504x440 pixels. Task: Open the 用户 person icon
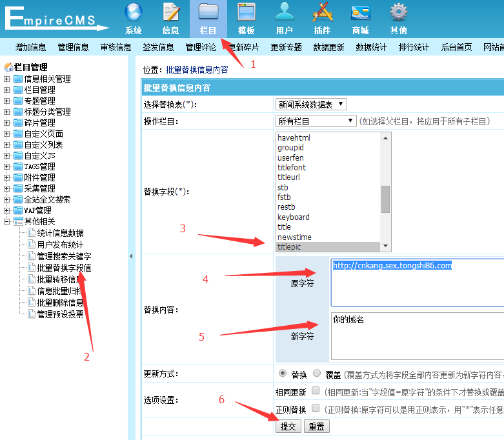pos(285,12)
